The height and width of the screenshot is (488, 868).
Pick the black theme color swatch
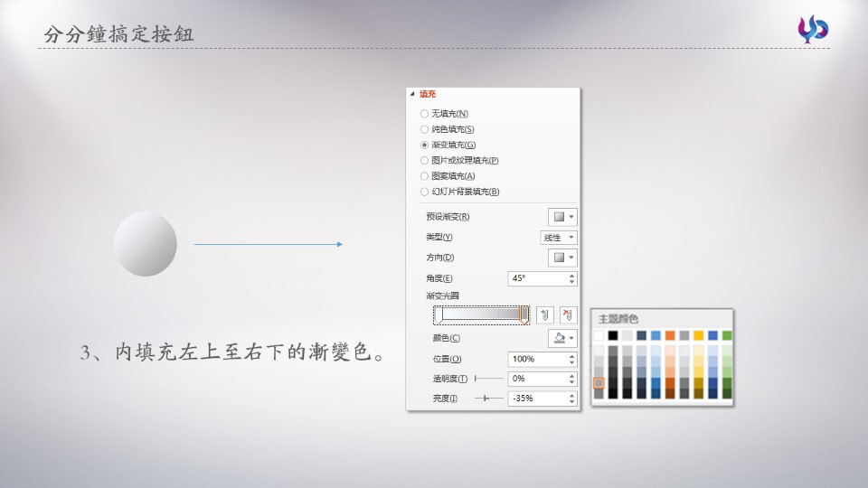(613, 335)
